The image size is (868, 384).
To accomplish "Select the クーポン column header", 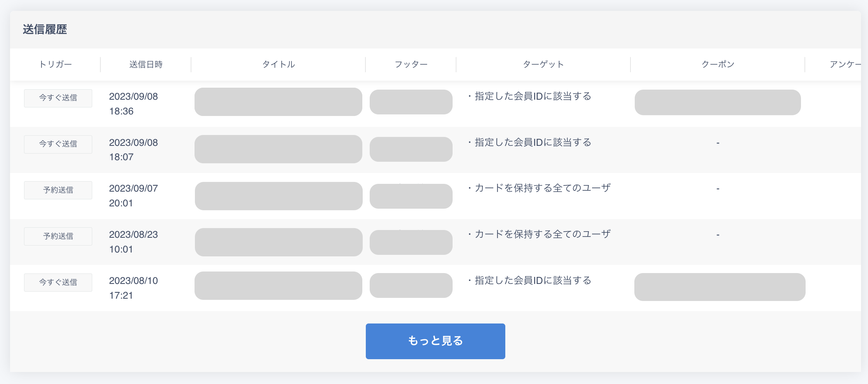I will pyautogui.click(x=718, y=64).
